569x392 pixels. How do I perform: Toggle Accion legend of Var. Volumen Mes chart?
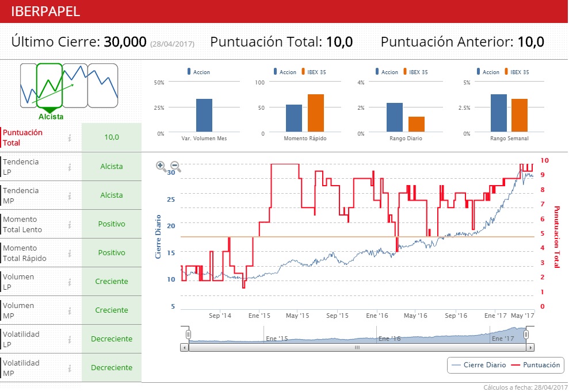198,72
